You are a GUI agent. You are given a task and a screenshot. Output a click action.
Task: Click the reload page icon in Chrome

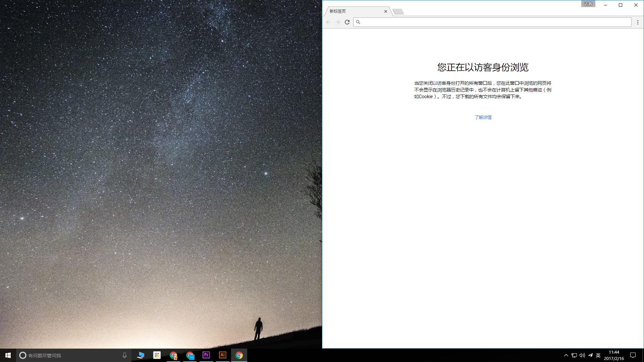tap(347, 22)
